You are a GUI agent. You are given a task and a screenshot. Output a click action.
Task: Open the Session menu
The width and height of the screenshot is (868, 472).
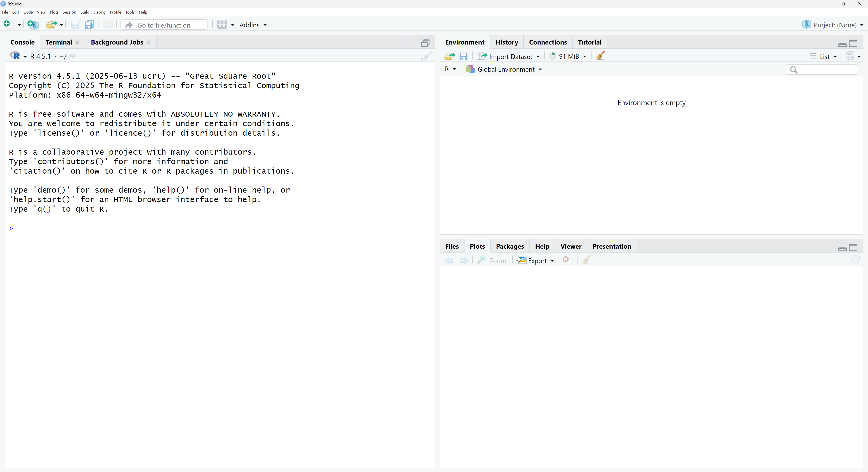[x=69, y=12]
